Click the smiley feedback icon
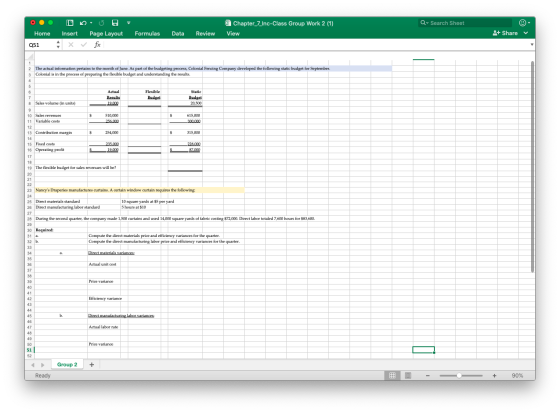Image resolution: width=560 pixels, height=413 pixels. [x=522, y=23]
